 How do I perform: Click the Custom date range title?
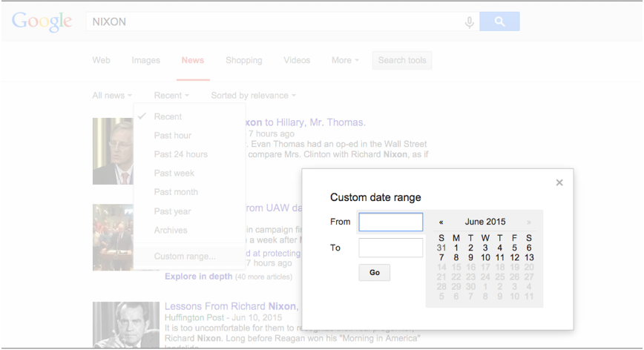tap(375, 197)
